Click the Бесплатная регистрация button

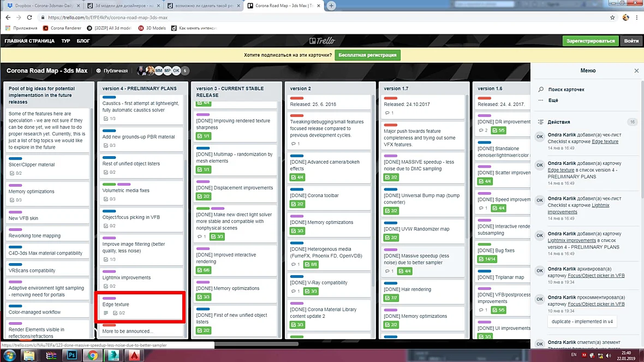point(367,55)
